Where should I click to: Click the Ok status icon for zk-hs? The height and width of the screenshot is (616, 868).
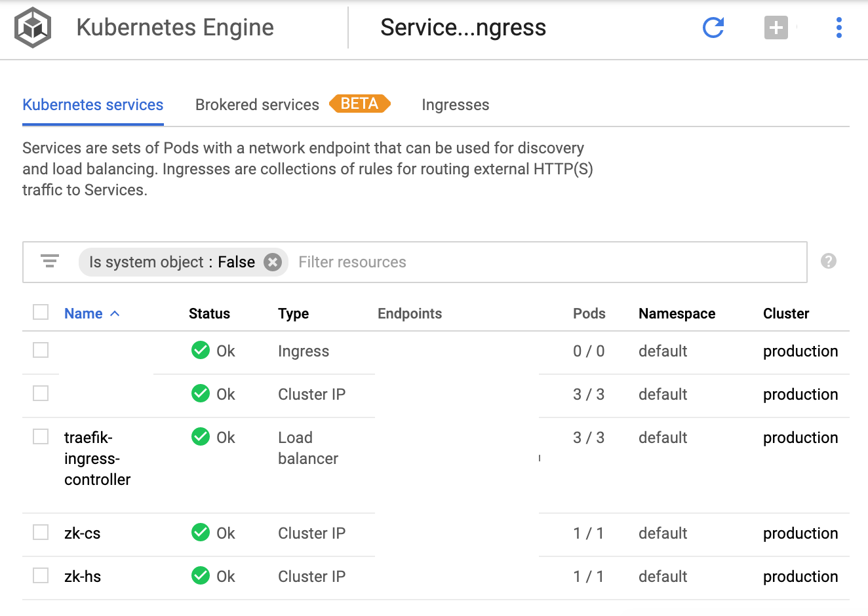(201, 575)
